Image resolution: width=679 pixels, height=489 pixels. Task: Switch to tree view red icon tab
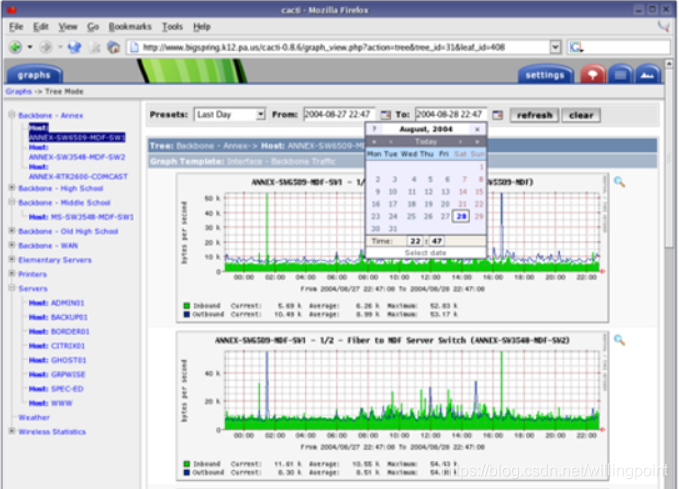(x=592, y=74)
